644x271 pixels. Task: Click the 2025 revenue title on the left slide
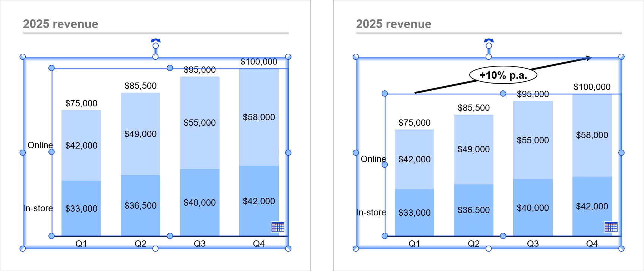pyautogui.click(x=61, y=24)
